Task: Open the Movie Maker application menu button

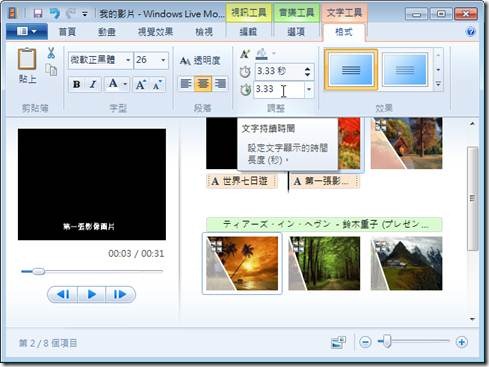Action: point(27,32)
